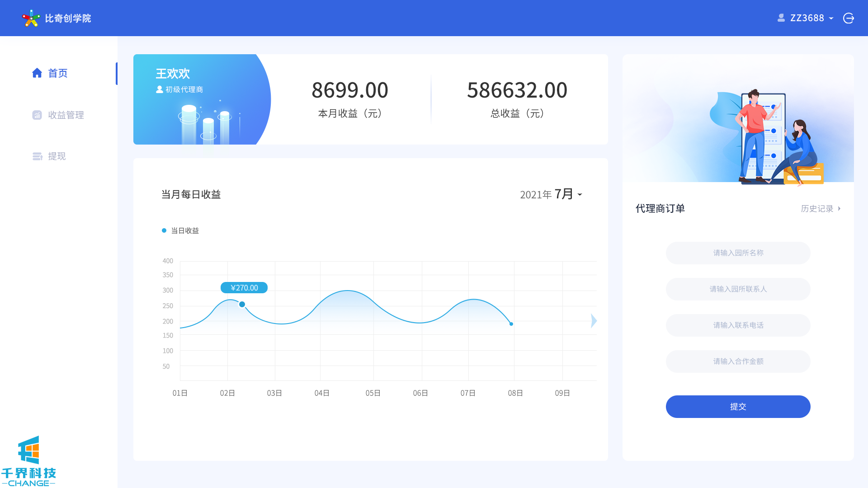Click the agent level icon under 王欢欢
The image size is (868, 488).
pos(159,89)
